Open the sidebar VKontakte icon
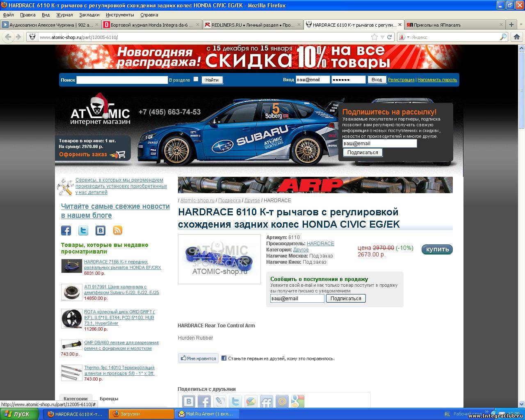 [100, 231]
